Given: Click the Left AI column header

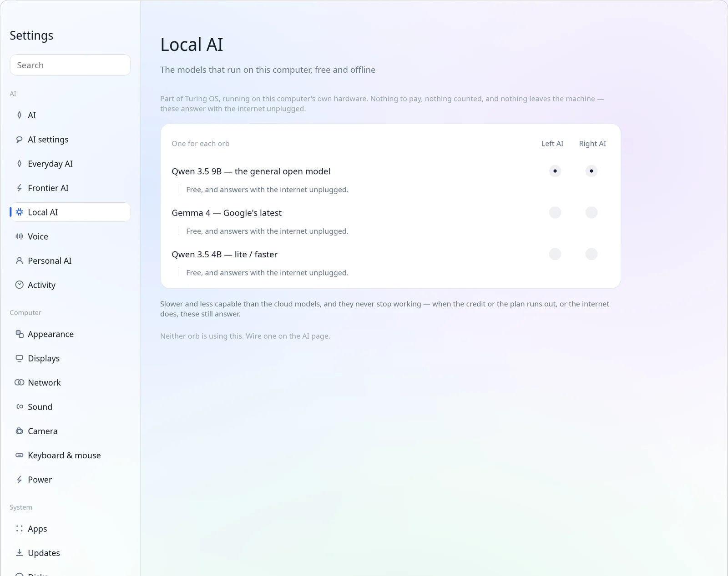Looking at the screenshot, I should tap(552, 144).
